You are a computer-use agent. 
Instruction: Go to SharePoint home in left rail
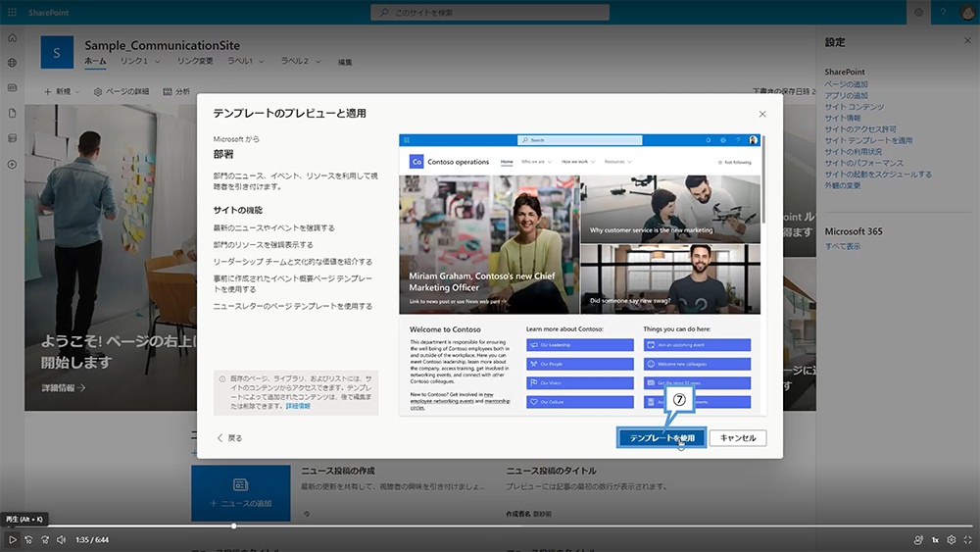tap(12, 38)
